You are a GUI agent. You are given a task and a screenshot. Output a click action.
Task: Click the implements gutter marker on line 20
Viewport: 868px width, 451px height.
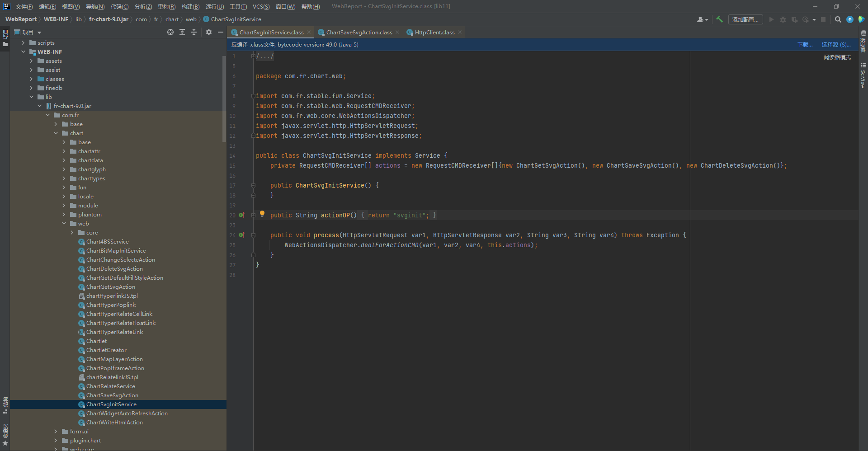pyautogui.click(x=242, y=215)
